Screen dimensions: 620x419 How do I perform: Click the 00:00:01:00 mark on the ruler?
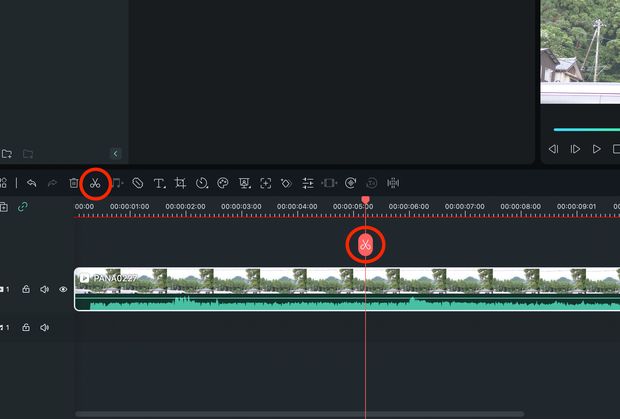pyautogui.click(x=130, y=206)
